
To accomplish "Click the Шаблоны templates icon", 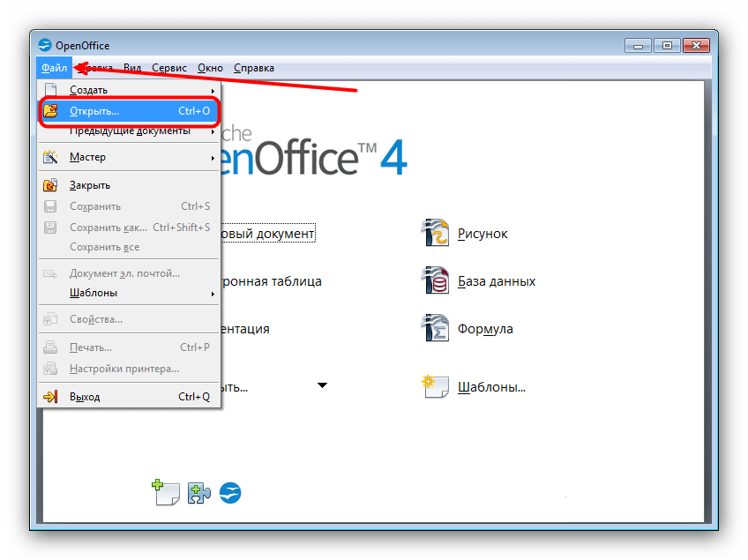I will coord(435,386).
